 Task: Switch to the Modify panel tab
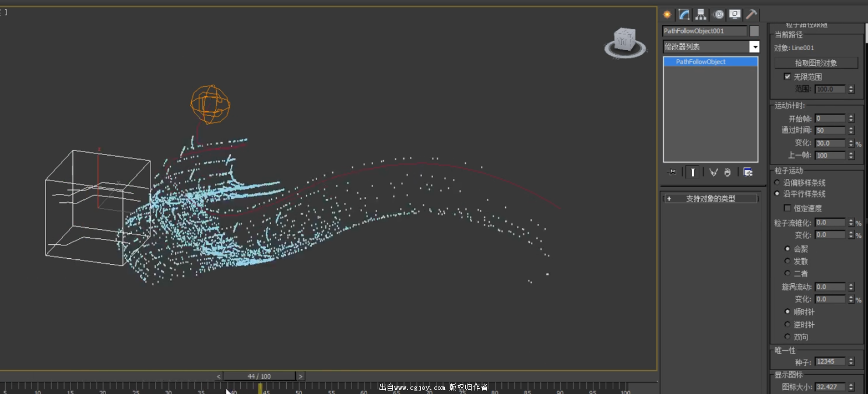pos(684,15)
